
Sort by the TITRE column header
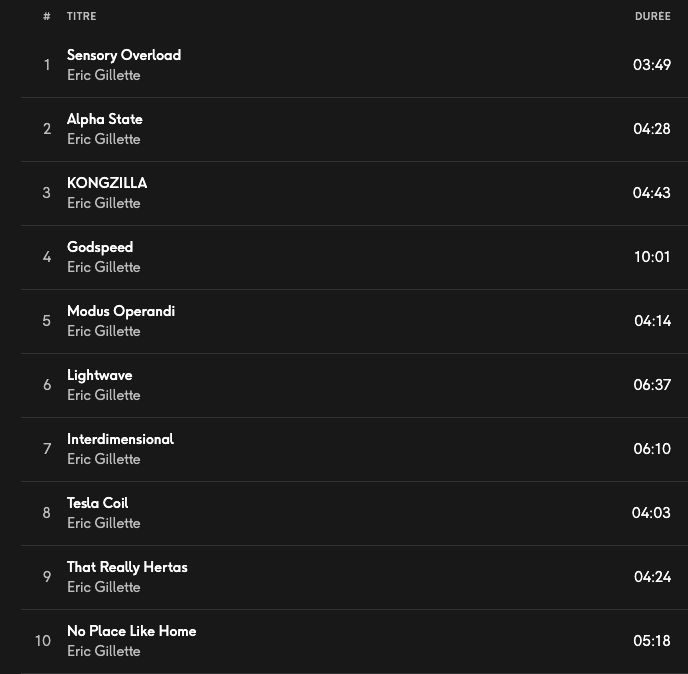coord(81,16)
